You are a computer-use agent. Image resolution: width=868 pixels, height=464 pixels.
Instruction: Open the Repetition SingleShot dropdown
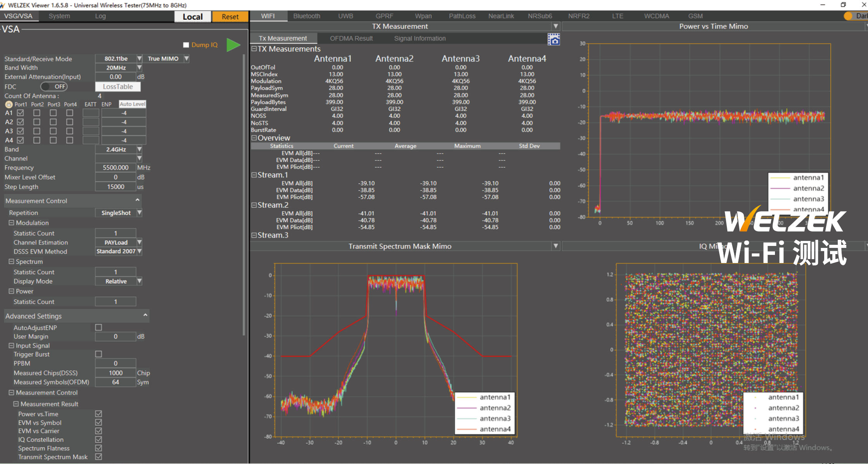[x=139, y=213]
